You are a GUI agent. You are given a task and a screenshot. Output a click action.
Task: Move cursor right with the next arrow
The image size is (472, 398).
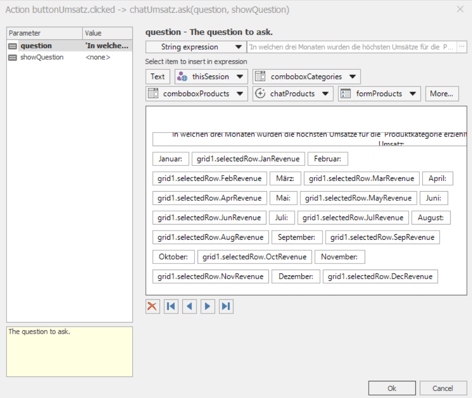point(207,306)
